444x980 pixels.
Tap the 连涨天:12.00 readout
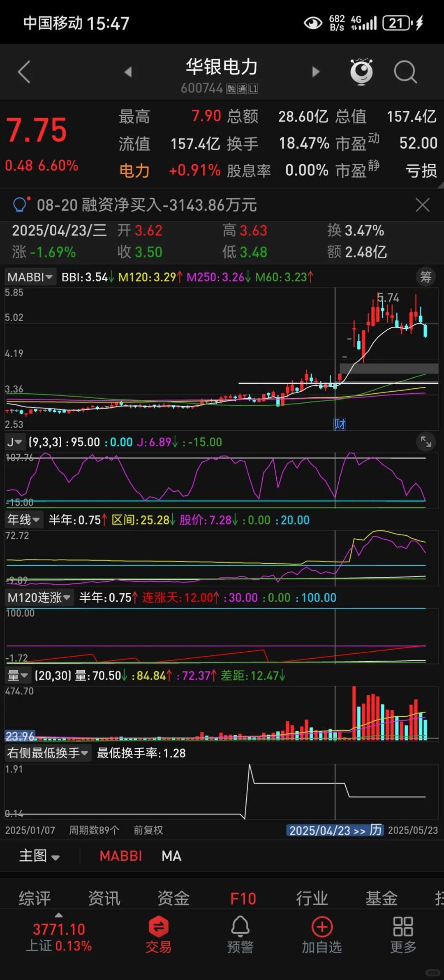point(181,597)
